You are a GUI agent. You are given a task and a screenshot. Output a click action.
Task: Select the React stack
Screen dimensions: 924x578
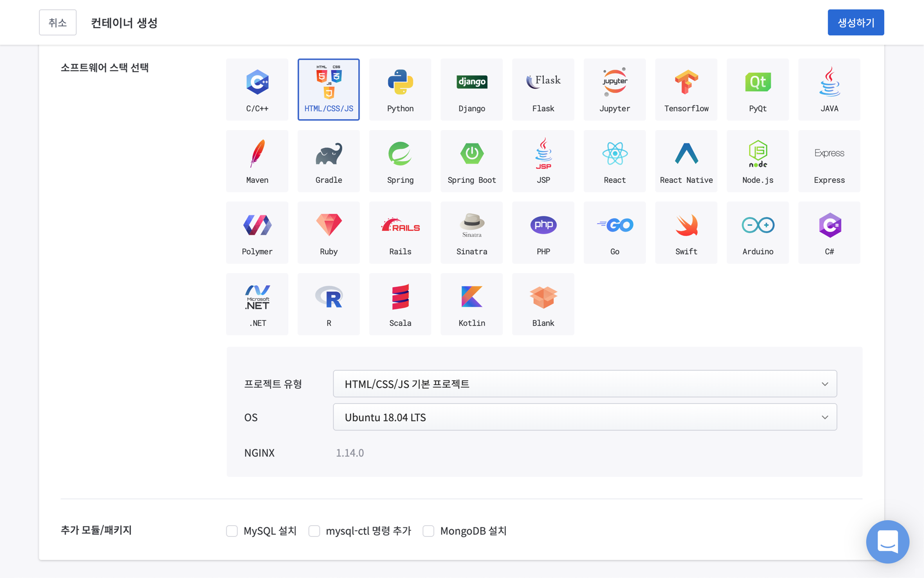(614, 161)
